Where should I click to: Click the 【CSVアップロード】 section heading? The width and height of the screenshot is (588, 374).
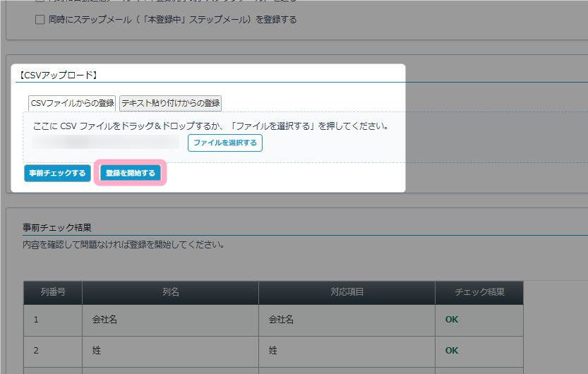56,74
